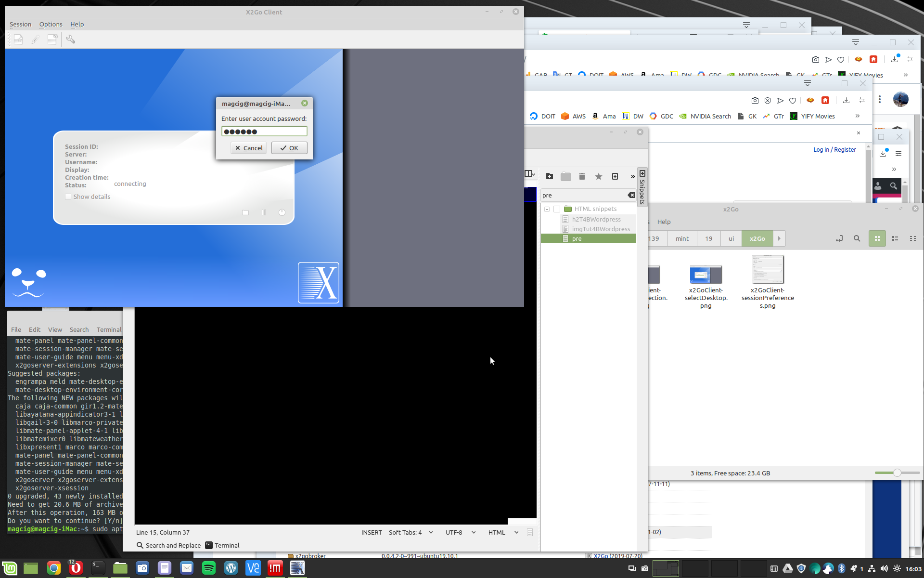Click the path bar forward arrow after x2Go

coord(779,238)
